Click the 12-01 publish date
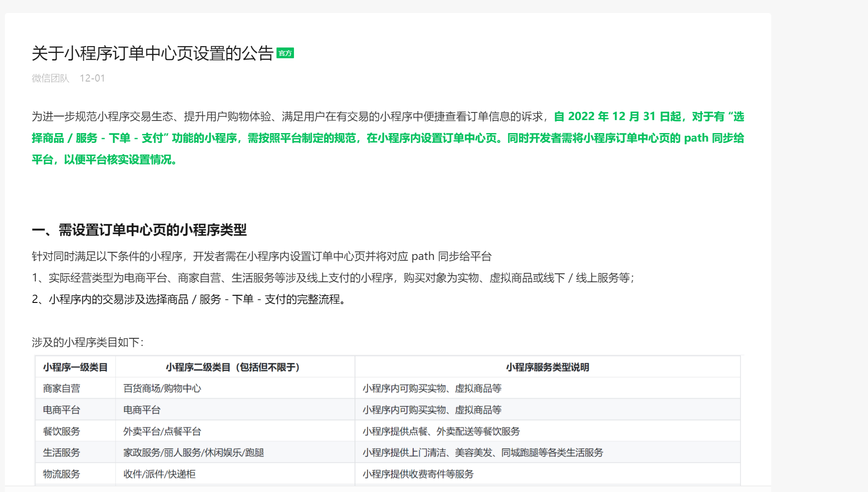Image resolution: width=868 pixels, height=492 pixels. coord(92,78)
